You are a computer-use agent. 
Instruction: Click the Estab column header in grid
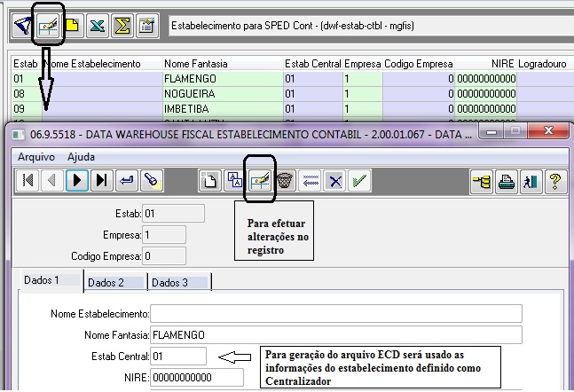[25, 64]
